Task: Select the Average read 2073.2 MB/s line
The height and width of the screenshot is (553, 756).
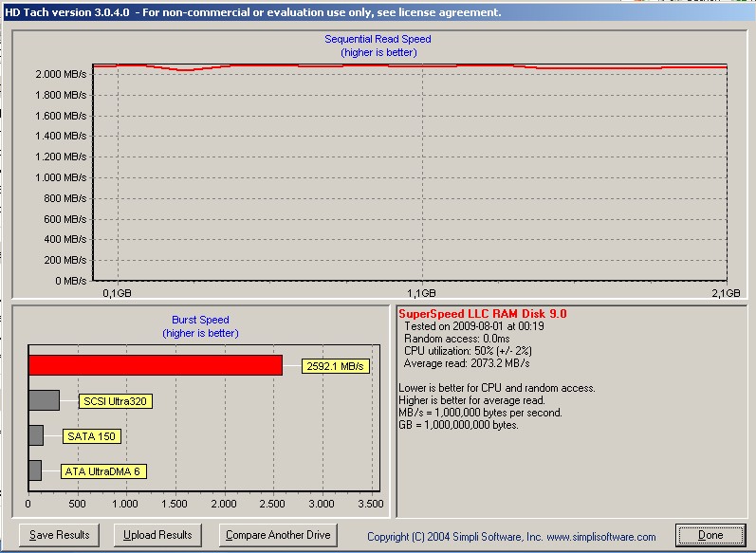Action: (x=467, y=363)
